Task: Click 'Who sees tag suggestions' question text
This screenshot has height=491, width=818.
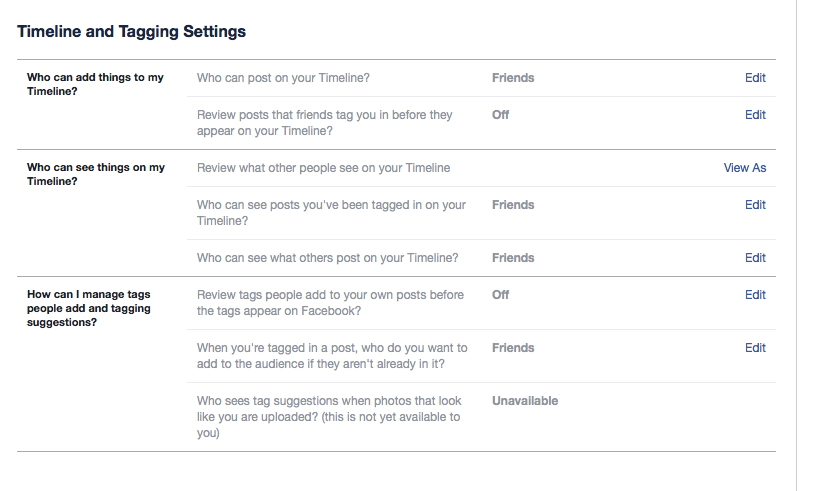Action: (329, 417)
